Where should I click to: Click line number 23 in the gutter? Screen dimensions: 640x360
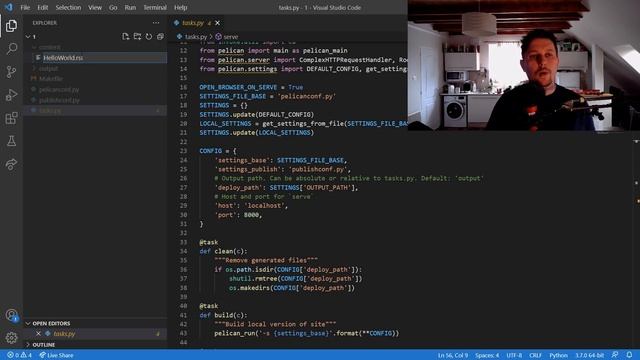(x=183, y=151)
